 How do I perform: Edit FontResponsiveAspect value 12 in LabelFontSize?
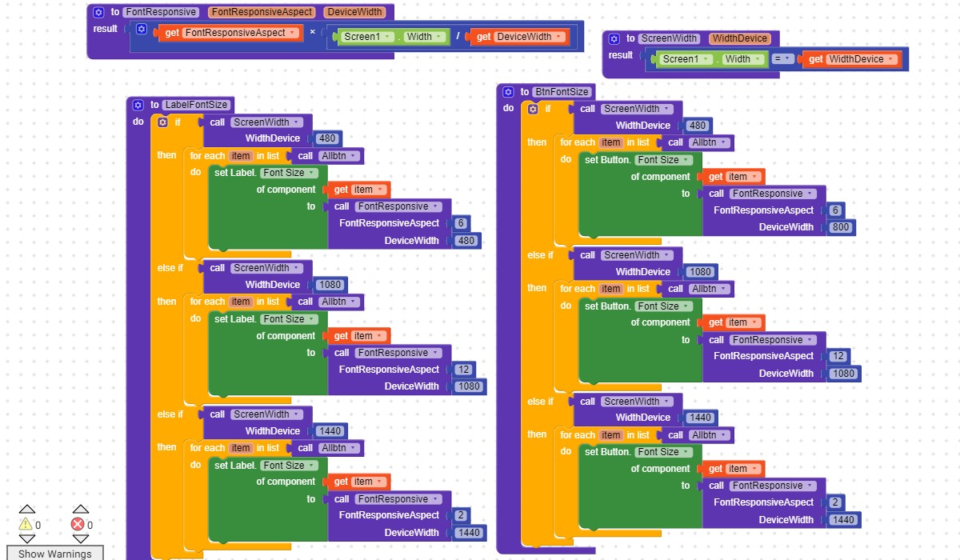pos(462,370)
